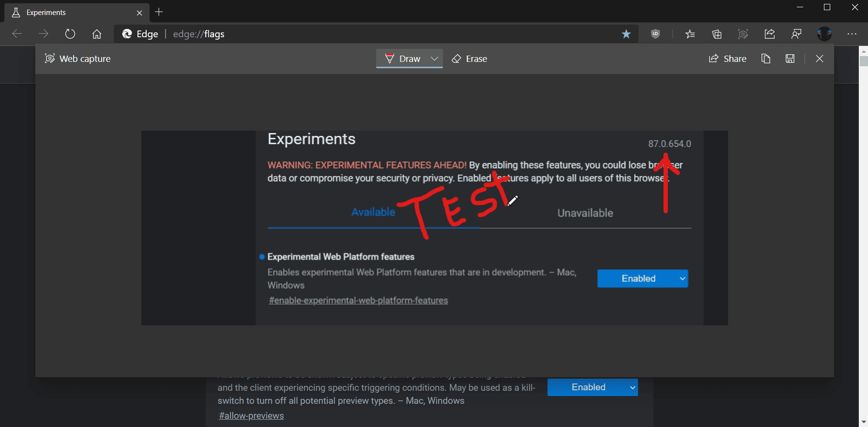Open the Collections panel
The height and width of the screenshot is (427, 868).
coord(717,34)
